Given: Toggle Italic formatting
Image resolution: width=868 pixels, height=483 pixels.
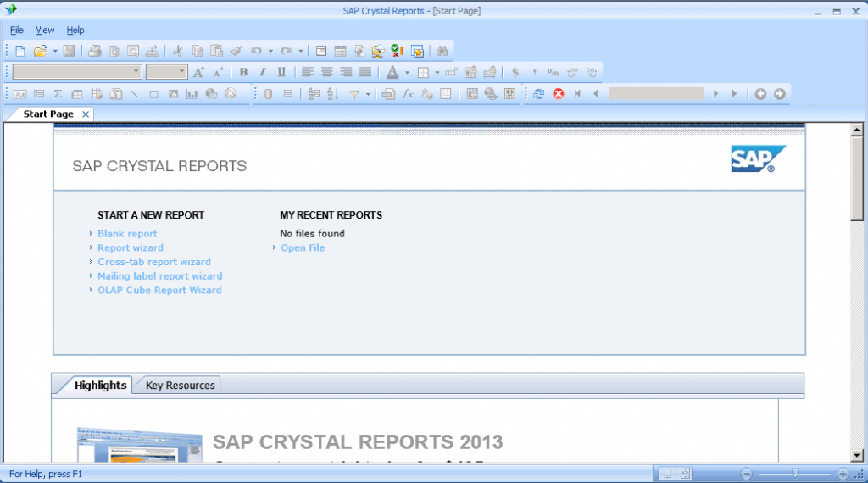Looking at the screenshot, I should point(263,72).
